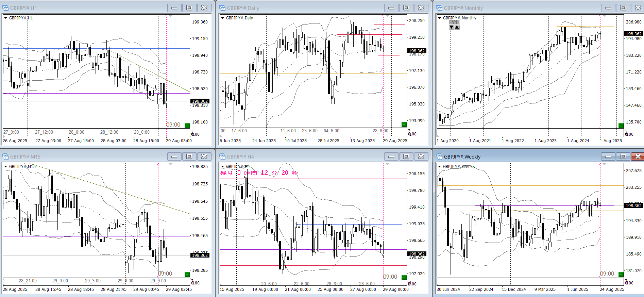Click the GBPJPY#,H1 chart window icon
Image resolution: width=644 pixels, height=297 pixels.
click(5, 8)
